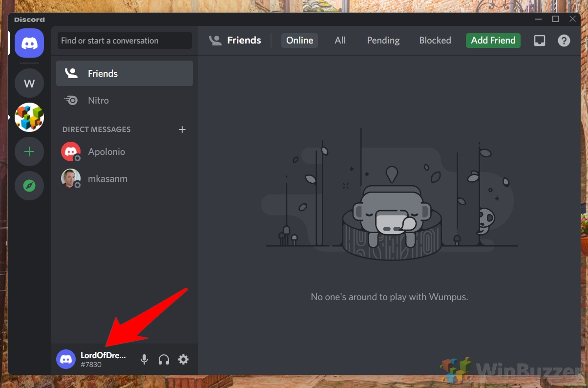Image resolution: width=588 pixels, height=388 pixels.
Task: Deafen audio with the headphones icon
Action: click(164, 360)
